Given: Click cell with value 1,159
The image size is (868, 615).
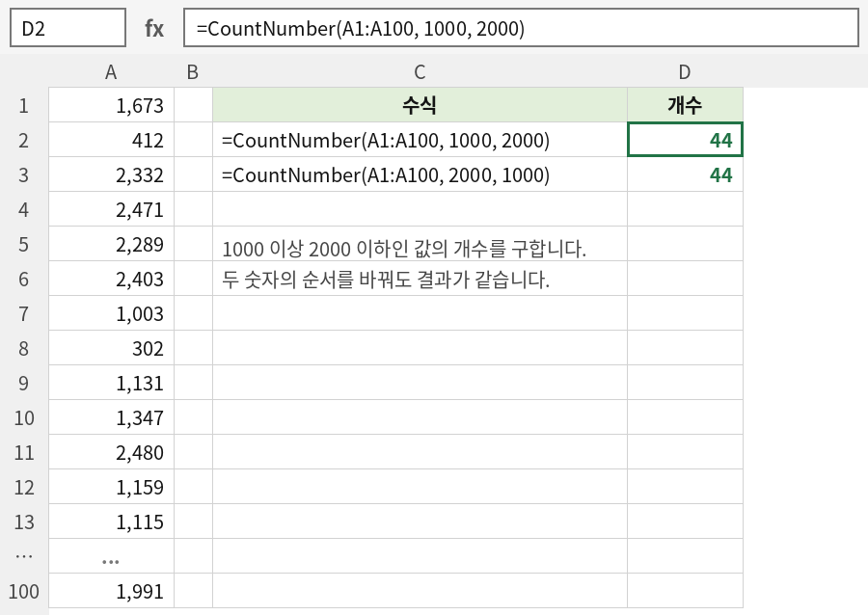Looking at the screenshot, I should [111, 487].
